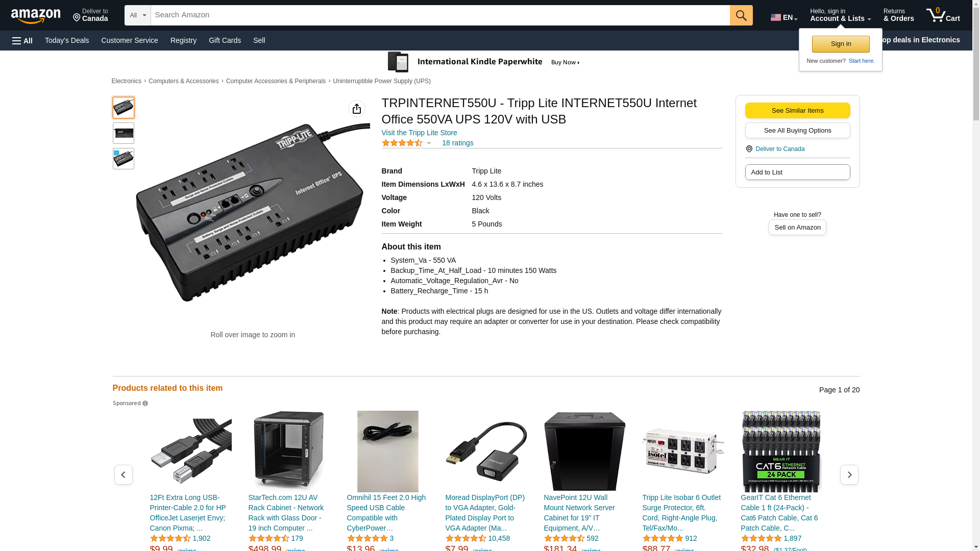Click into the Search Amazon field
The width and height of the screenshot is (980, 551).
(x=440, y=15)
